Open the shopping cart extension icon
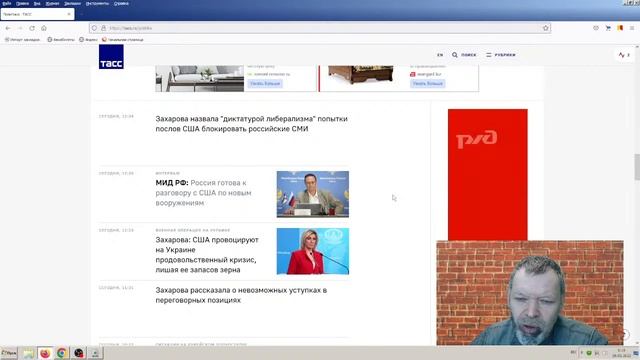Image resolution: width=640 pixels, height=360 pixels. pyautogui.click(x=608, y=28)
